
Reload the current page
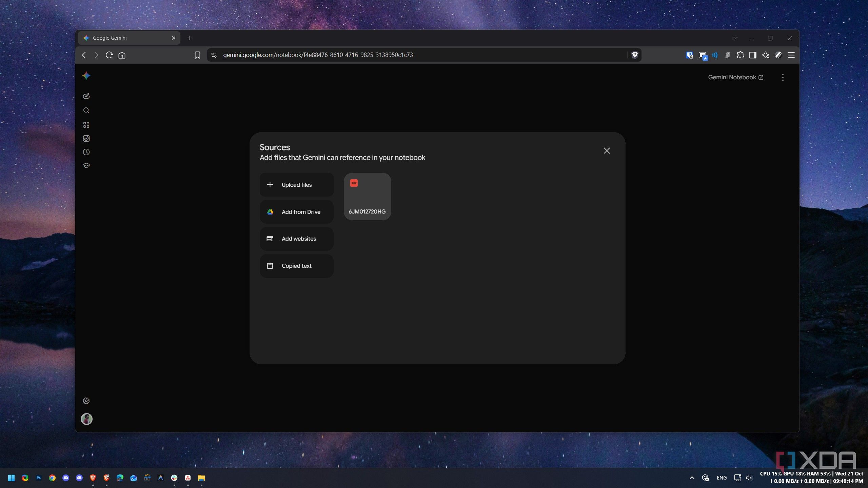(x=109, y=55)
